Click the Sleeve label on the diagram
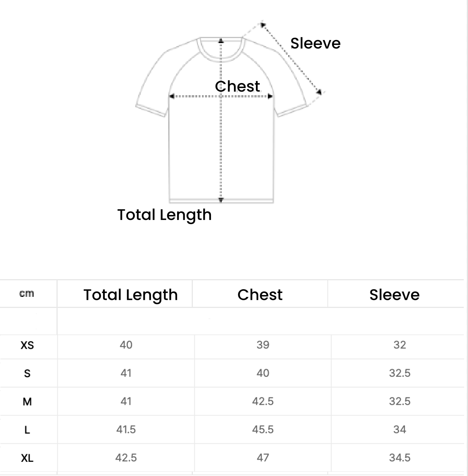This screenshot has height=476, width=468. [x=315, y=43]
